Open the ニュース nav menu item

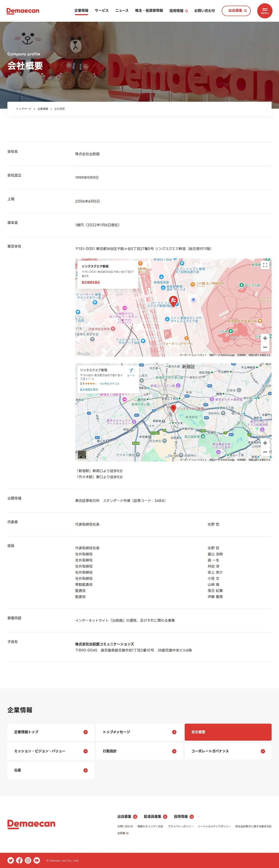pyautogui.click(x=122, y=10)
